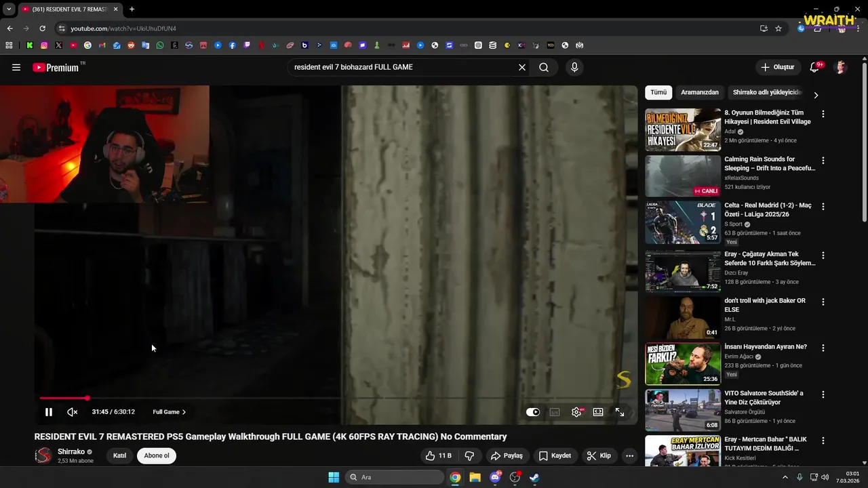Clear the search box text
Image resolution: width=868 pixels, height=488 pixels.
522,67
